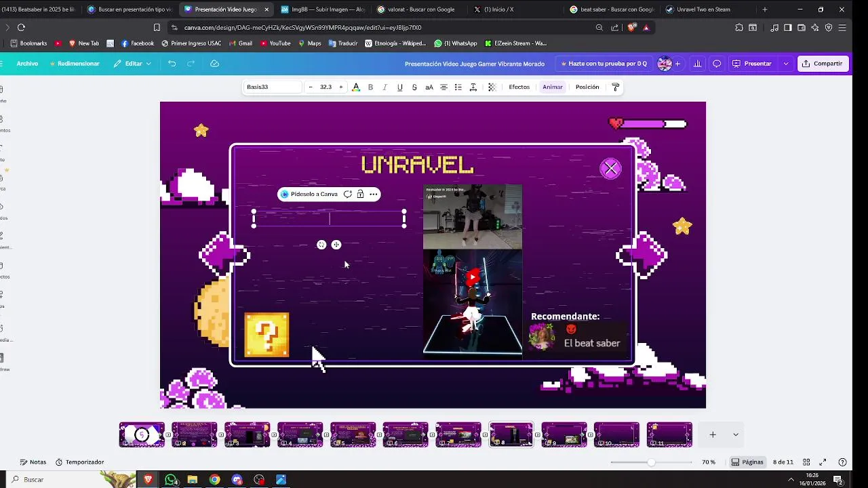
Task: Add a new page with plus
Action: [x=713, y=434]
